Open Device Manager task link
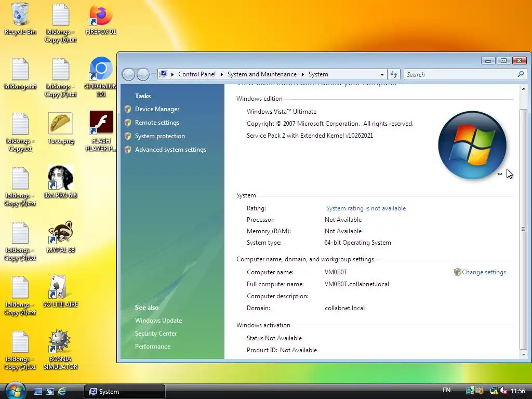The image size is (532, 399). tap(157, 109)
